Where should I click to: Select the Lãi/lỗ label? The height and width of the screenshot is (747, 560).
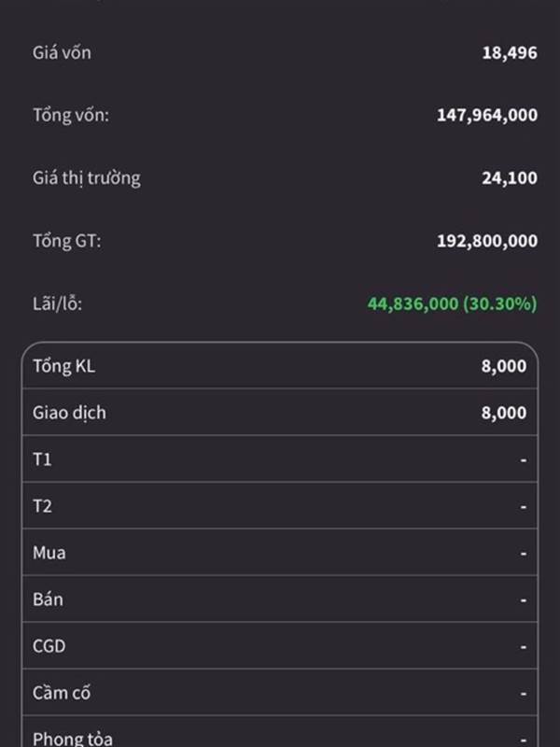(57, 304)
